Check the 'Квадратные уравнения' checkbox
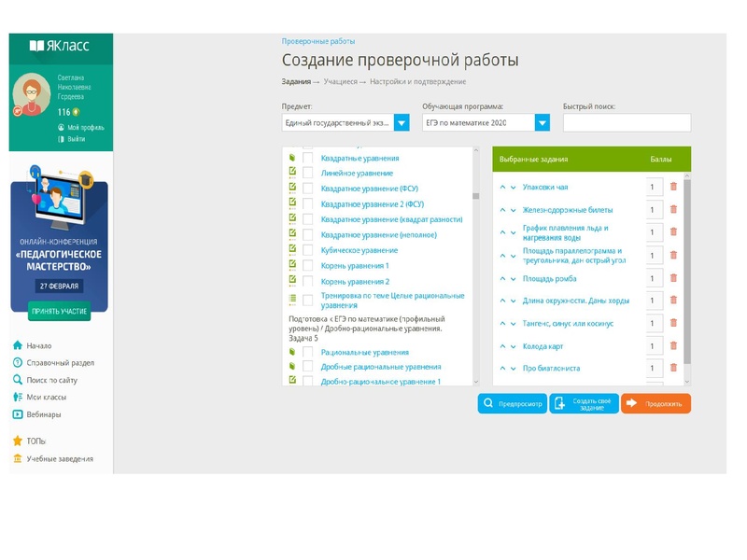This screenshot has width=747, height=560. coord(308,159)
